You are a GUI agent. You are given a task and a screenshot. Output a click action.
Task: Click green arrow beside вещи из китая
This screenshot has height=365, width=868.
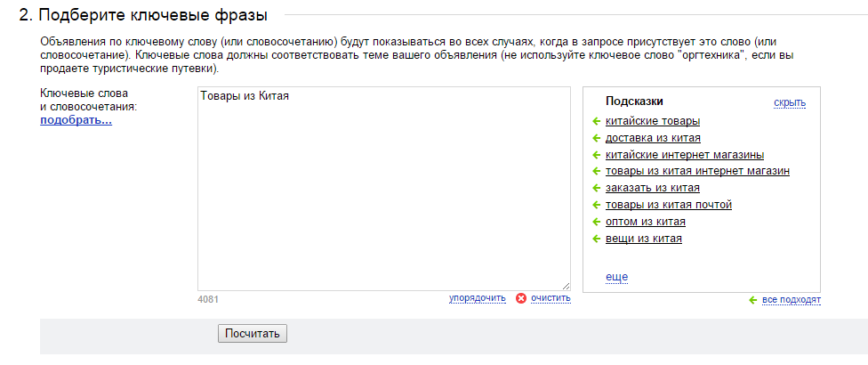click(x=596, y=239)
